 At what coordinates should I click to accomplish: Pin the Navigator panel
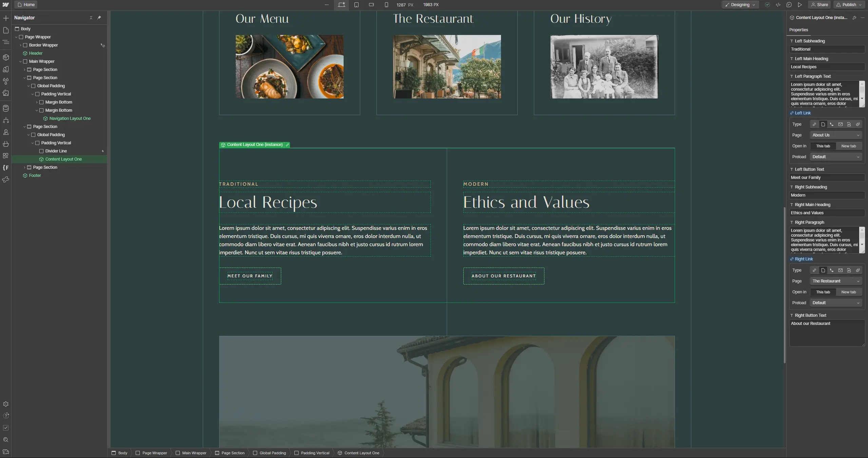[x=99, y=18]
